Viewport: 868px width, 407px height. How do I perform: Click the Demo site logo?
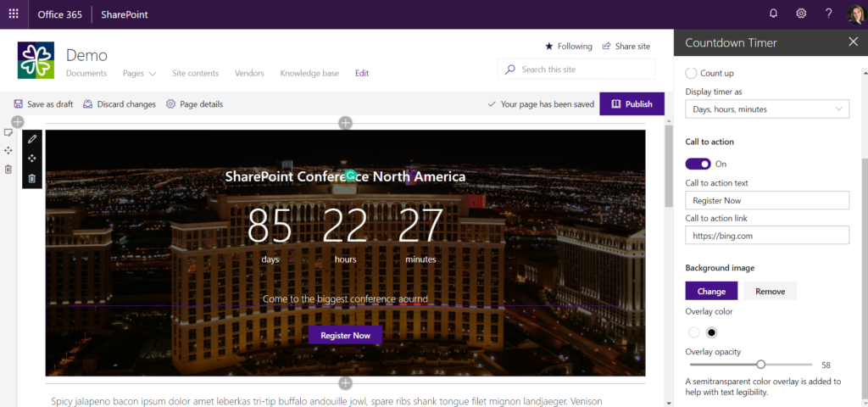36,60
